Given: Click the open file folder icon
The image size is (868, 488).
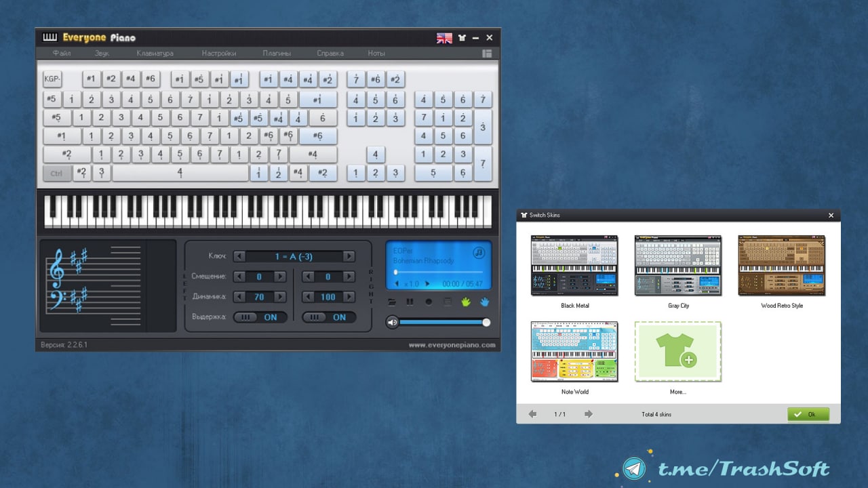Looking at the screenshot, I should [x=392, y=302].
